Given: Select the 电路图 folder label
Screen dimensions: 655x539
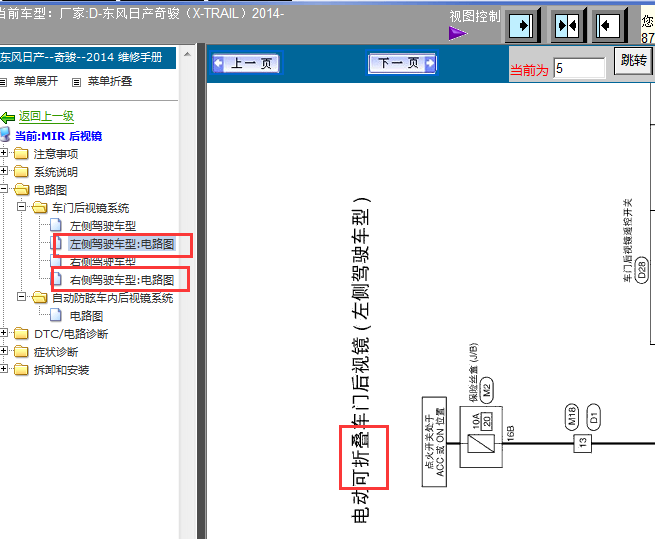Looking at the screenshot, I should [x=51, y=190].
